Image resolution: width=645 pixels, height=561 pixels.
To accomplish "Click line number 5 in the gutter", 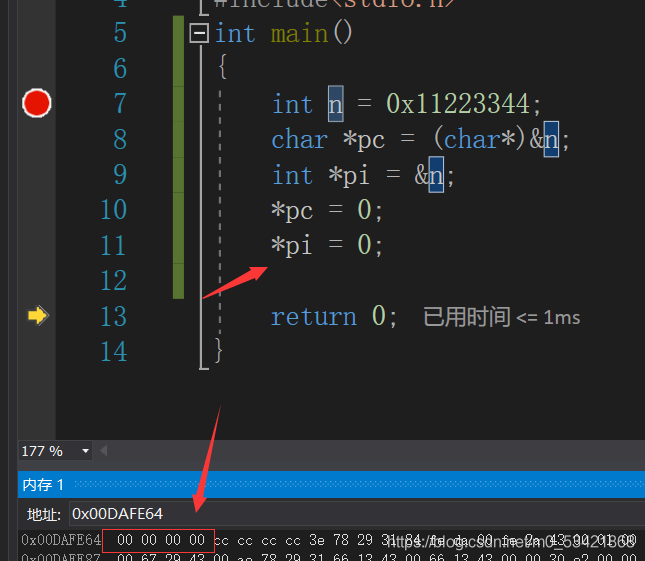I will (120, 32).
